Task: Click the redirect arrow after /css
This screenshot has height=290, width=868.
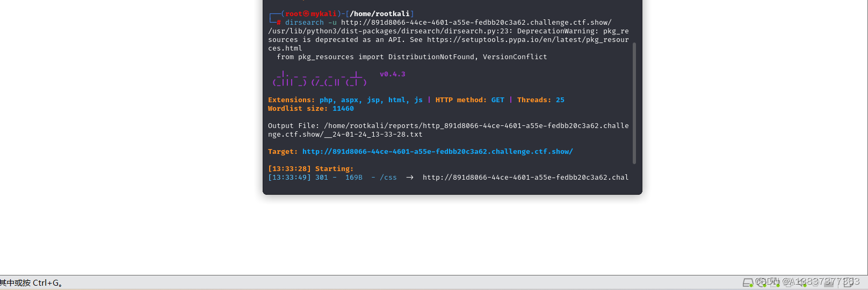Action: [x=410, y=177]
